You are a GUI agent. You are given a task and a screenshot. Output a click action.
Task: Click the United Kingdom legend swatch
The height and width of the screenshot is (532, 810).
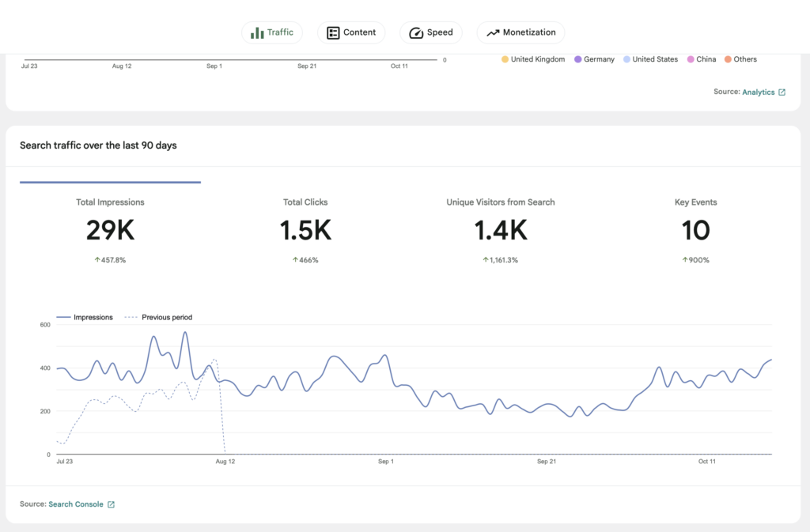pos(505,59)
